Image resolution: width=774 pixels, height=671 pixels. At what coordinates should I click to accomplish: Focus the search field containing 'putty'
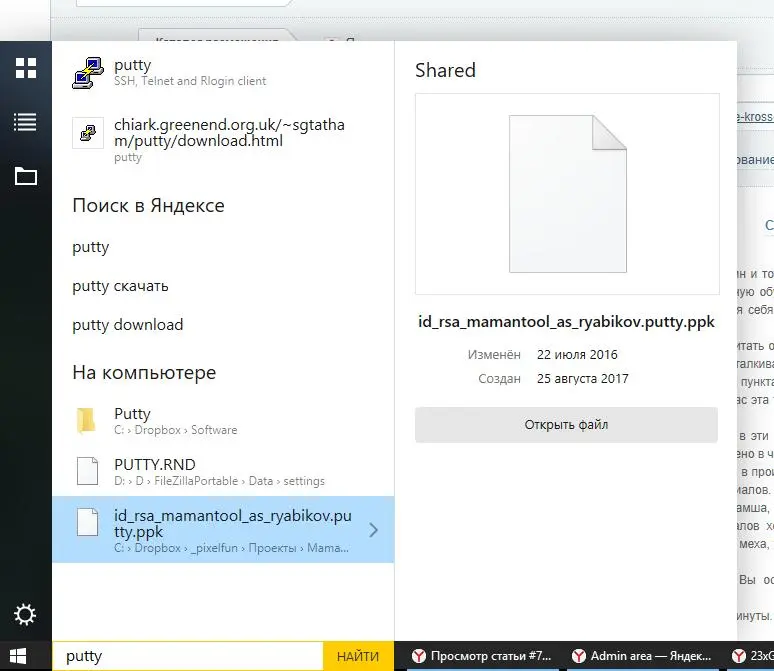point(188,656)
